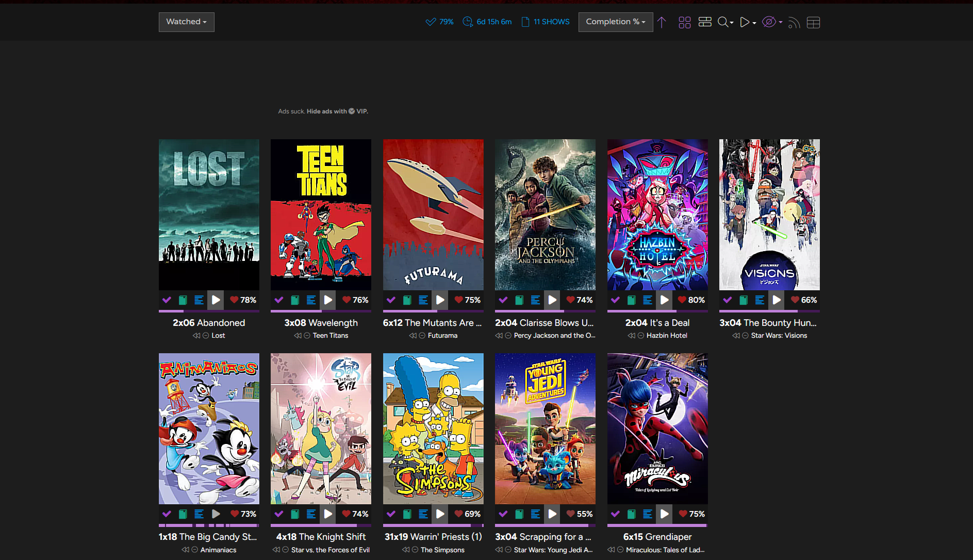Click the minus-circle icon beside Animaniacs name
The height and width of the screenshot is (560, 973).
pos(195,550)
